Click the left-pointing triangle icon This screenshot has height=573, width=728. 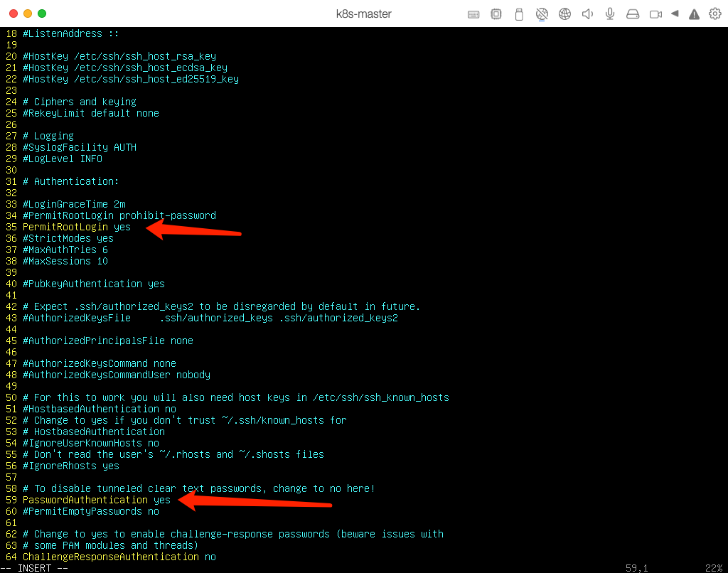pyautogui.click(x=675, y=14)
